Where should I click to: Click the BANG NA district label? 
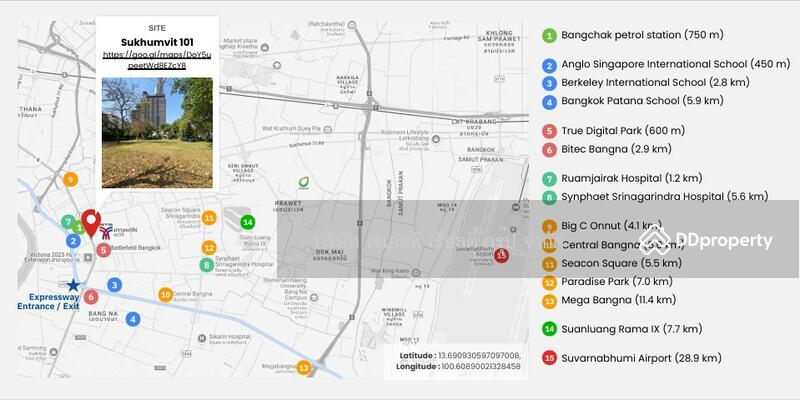click(104, 316)
